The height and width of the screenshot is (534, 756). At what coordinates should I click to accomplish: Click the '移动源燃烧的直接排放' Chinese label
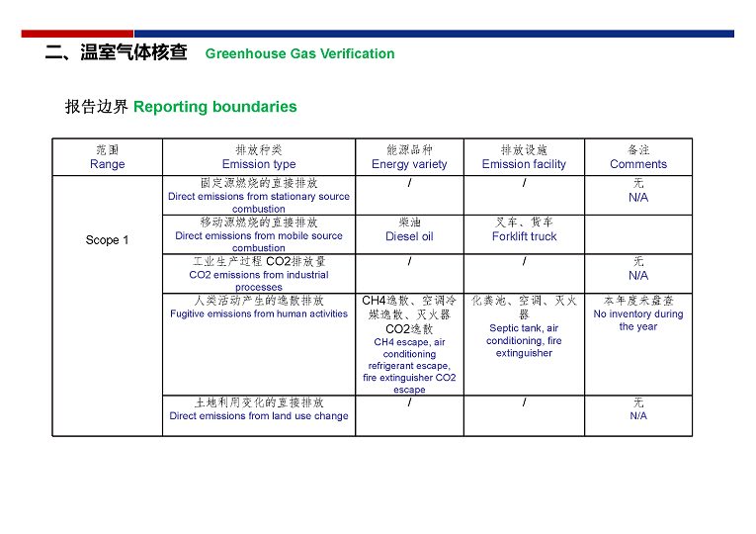[x=259, y=222]
